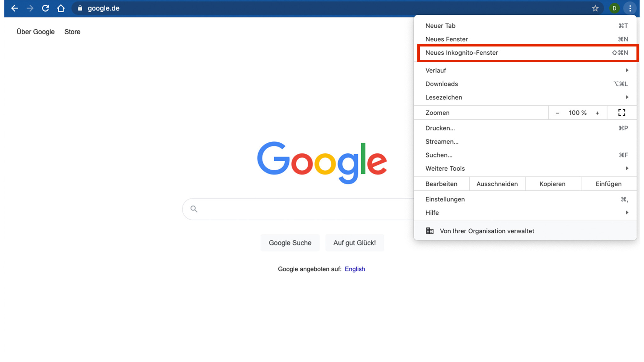Choose Streamen... in the menu
This screenshot has width=644, height=362.
(525, 142)
